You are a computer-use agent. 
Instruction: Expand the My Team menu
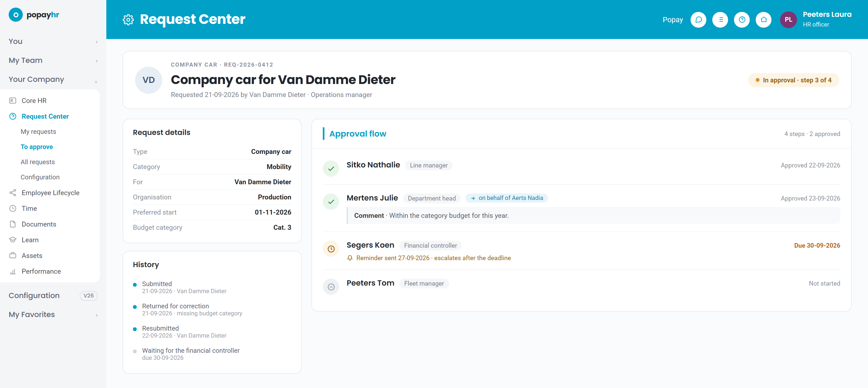[x=53, y=60]
